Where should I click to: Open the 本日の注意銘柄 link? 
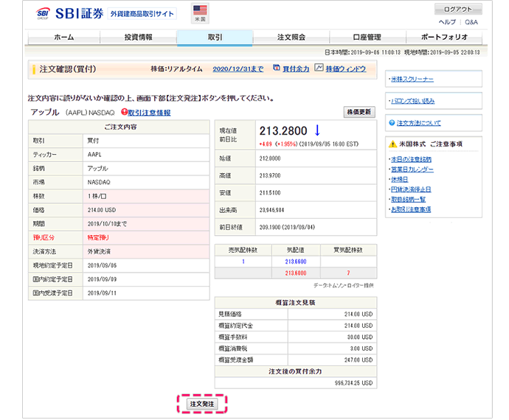pyautogui.click(x=411, y=159)
